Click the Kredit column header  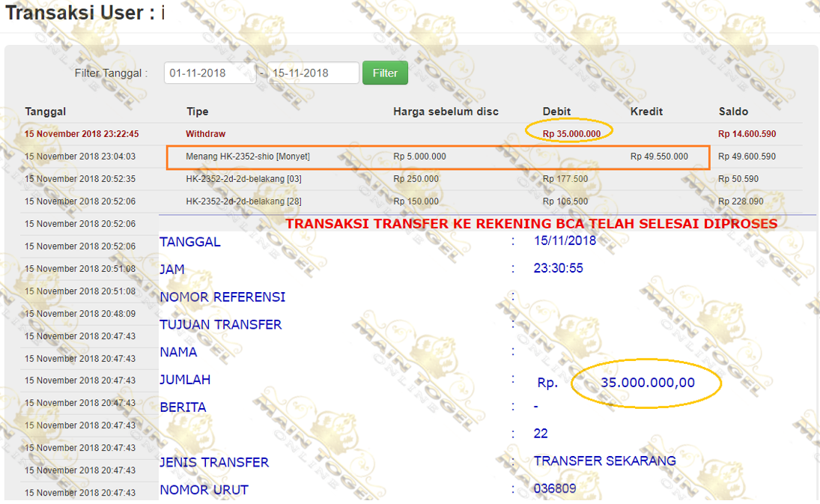tap(646, 112)
